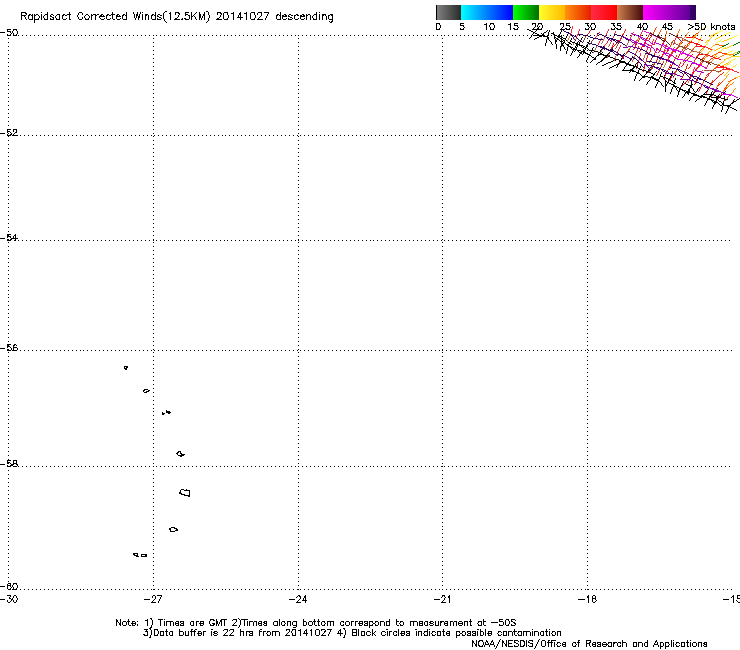Image resolution: width=740 pixels, height=650 pixels.
Task: Select the brown 35–40 knot color segment
Action: tap(630, 12)
